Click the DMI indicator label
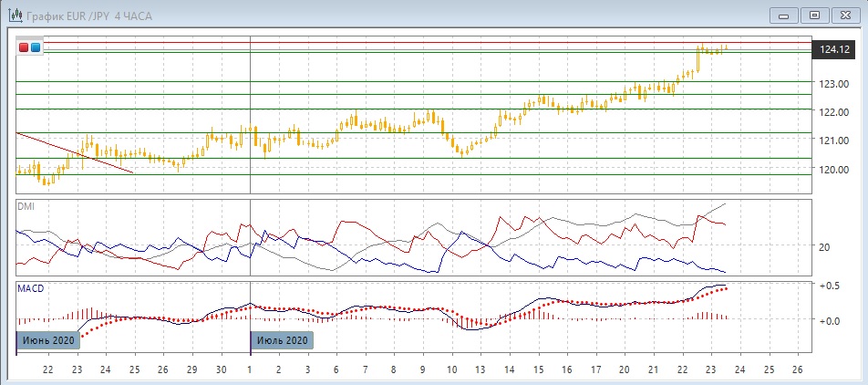 pyautogui.click(x=26, y=206)
